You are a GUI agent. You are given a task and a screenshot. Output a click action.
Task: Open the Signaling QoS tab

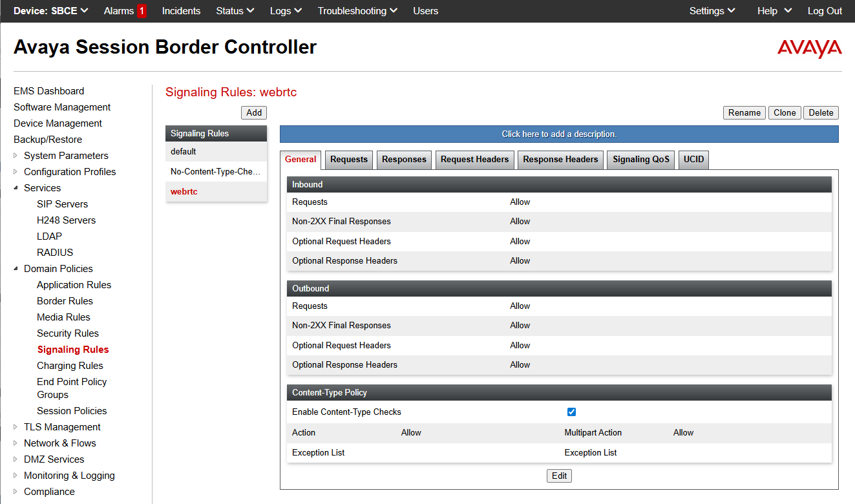(x=640, y=160)
